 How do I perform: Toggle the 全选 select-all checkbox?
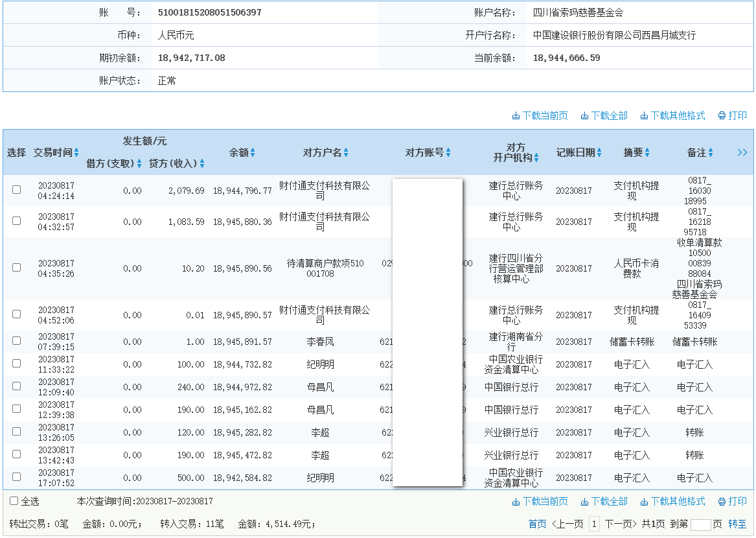click(x=14, y=501)
